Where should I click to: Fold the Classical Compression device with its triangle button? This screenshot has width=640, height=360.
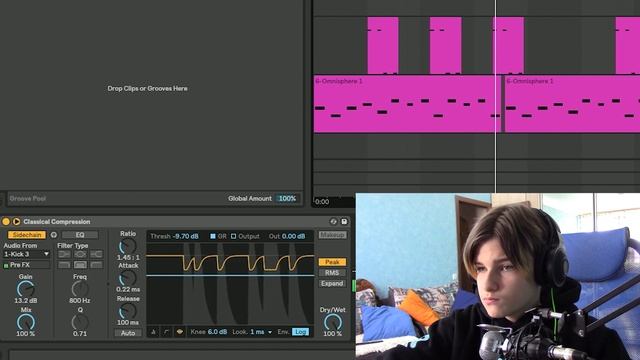(x=16, y=222)
